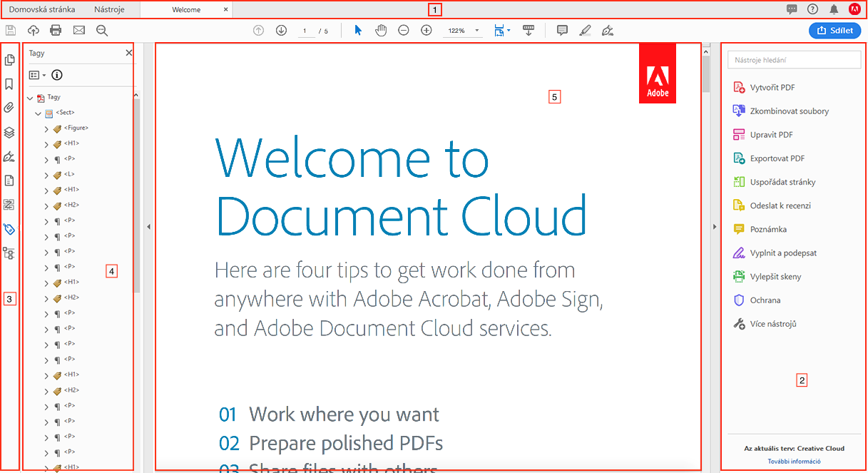Open the Bookmarks panel icon

pyautogui.click(x=9, y=84)
